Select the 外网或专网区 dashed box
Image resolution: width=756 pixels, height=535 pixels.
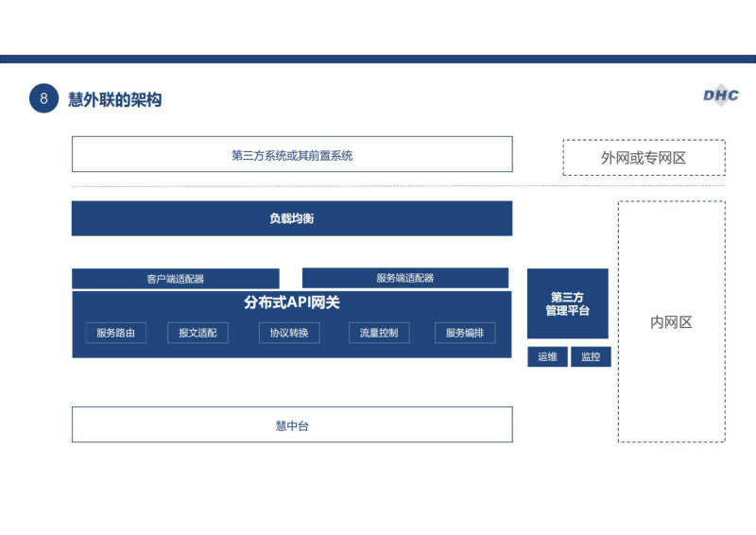(x=644, y=158)
